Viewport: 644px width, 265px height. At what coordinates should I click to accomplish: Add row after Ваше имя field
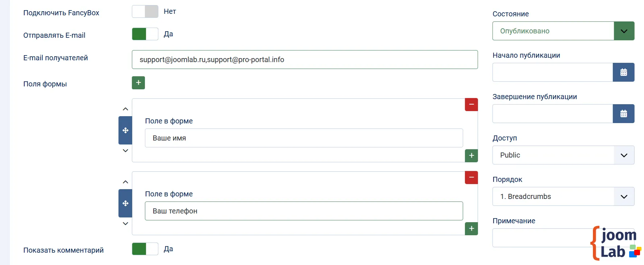click(471, 156)
